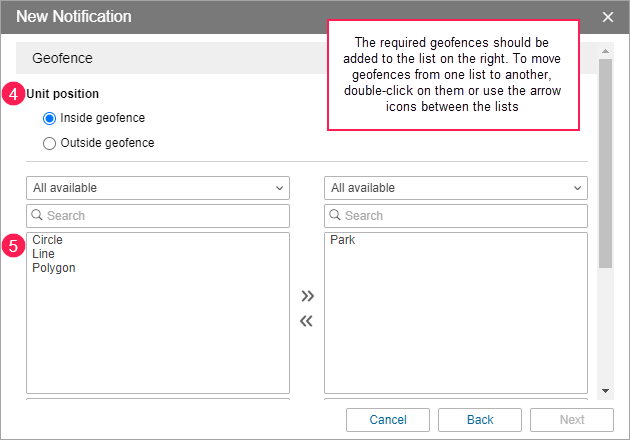Click the search magnifier in right list

click(336, 216)
